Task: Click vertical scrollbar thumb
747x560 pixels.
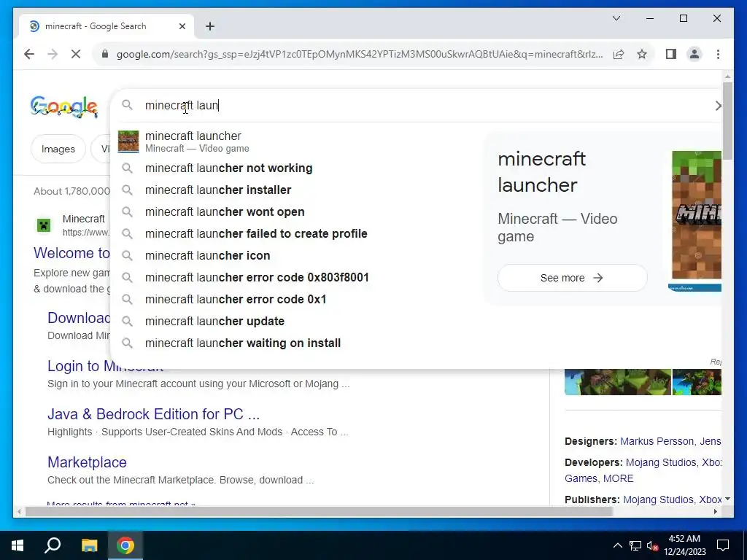Action: coord(727,120)
